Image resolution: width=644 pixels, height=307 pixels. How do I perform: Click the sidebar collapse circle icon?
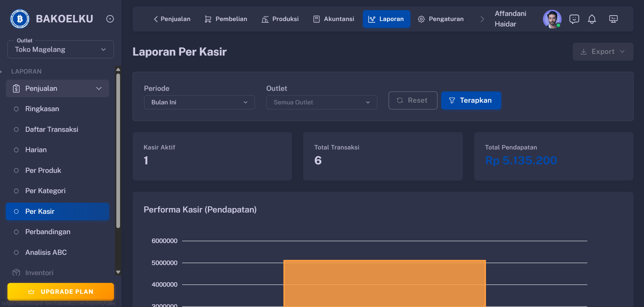pyautogui.click(x=110, y=19)
